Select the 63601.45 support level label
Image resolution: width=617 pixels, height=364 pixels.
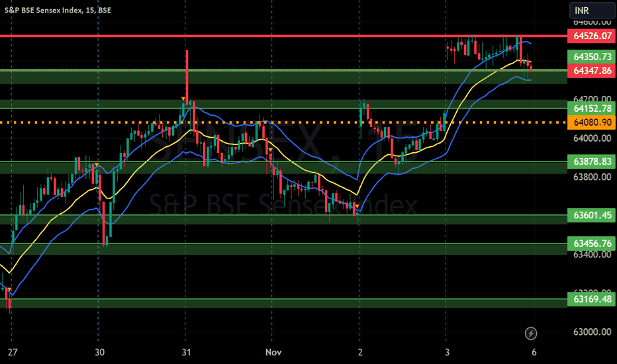[592, 215]
